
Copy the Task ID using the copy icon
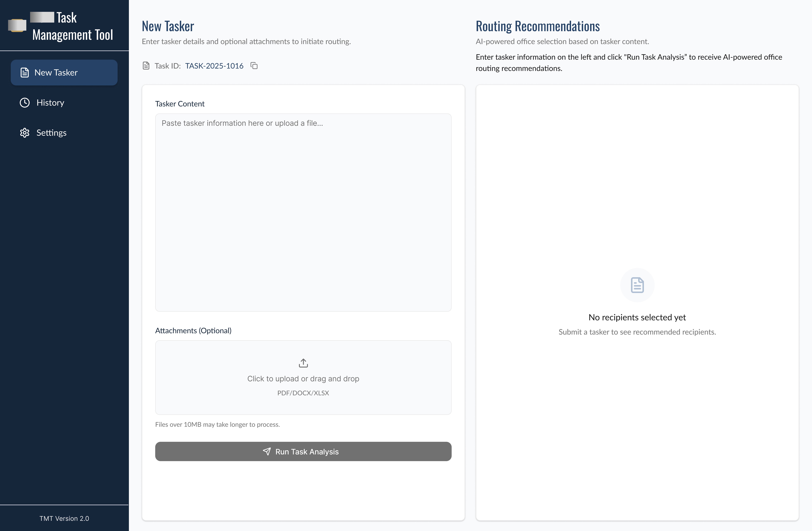tap(254, 66)
